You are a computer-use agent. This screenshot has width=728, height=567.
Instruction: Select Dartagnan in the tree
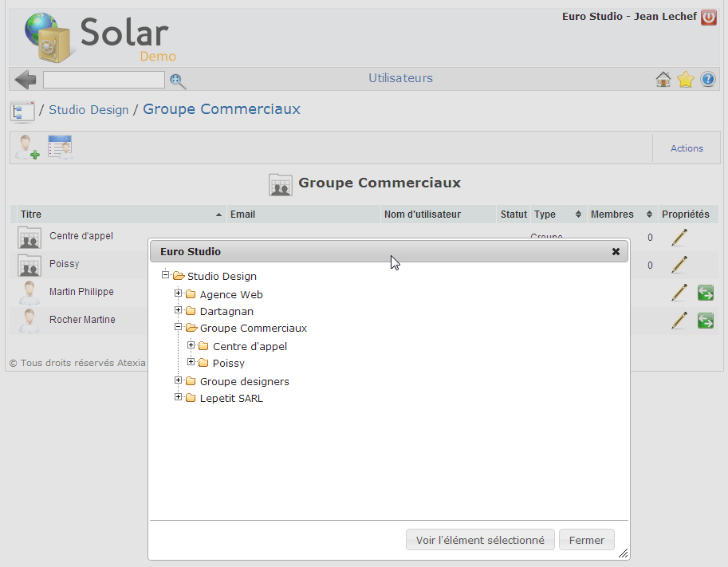[x=226, y=311]
